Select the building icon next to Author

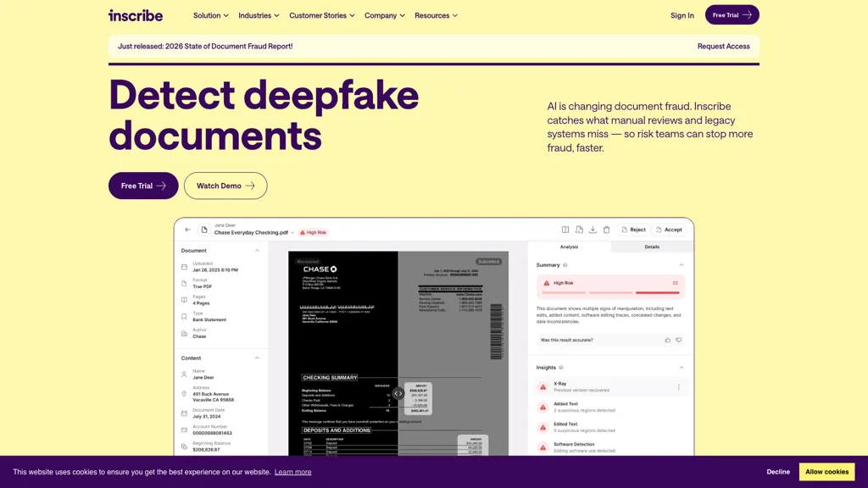(x=184, y=333)
